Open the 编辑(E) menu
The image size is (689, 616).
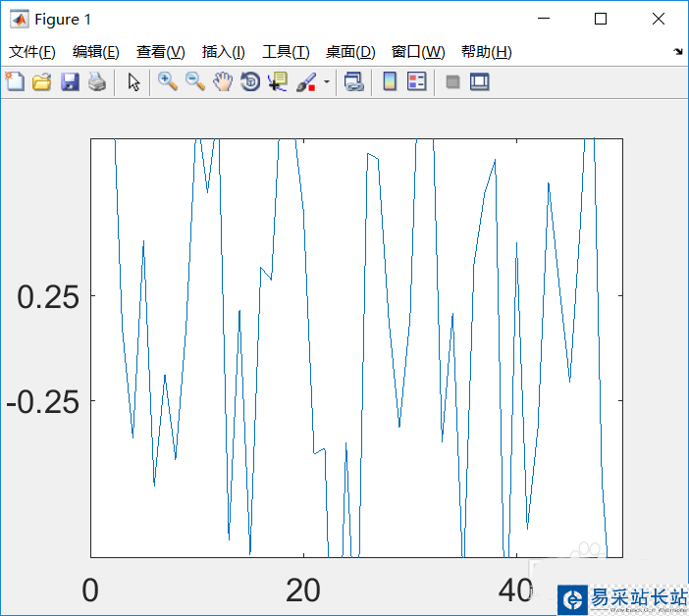(x=96, y=52)
